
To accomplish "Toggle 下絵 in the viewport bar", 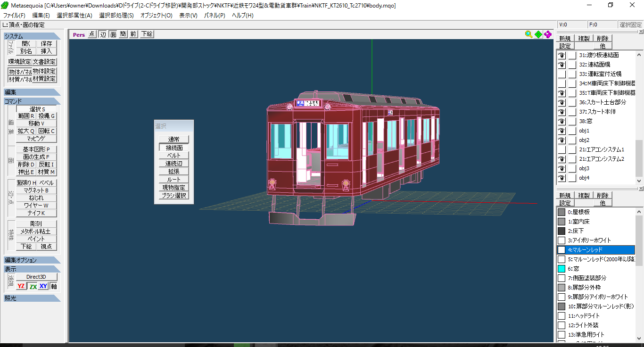I will [x=147, y=34].
